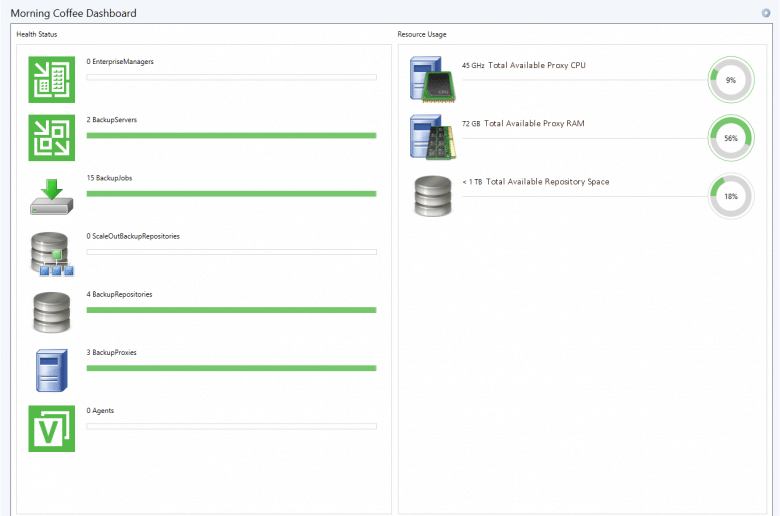Click the '2 BackupServers' label
This screenshot has width=780, height=516.
click(111, 120)
